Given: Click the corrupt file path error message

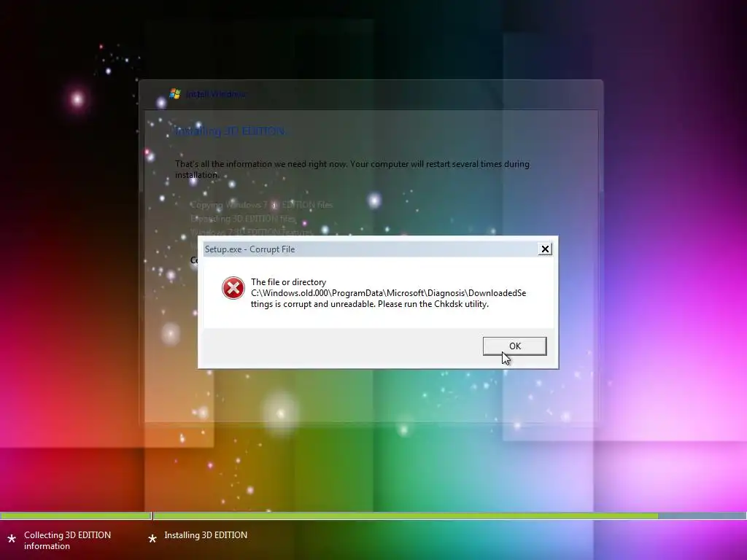Looking at the screenshot, I should pyautogui.click(x=388, y=293).
